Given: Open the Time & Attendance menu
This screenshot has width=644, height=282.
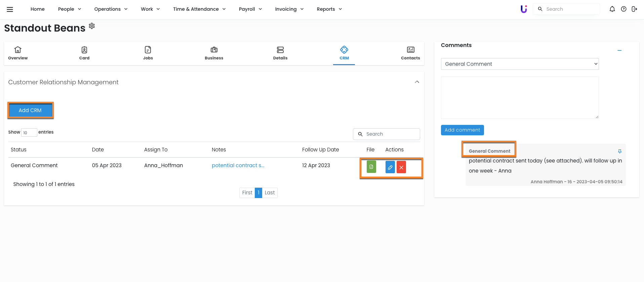Looking at the screenshot, I should tap(199, 9).
